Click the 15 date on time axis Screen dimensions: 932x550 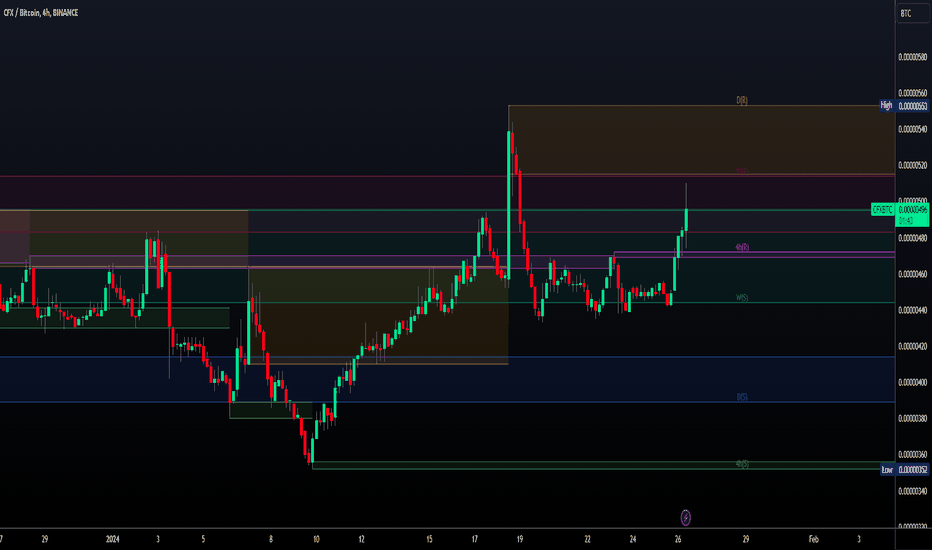pos(429,539)
